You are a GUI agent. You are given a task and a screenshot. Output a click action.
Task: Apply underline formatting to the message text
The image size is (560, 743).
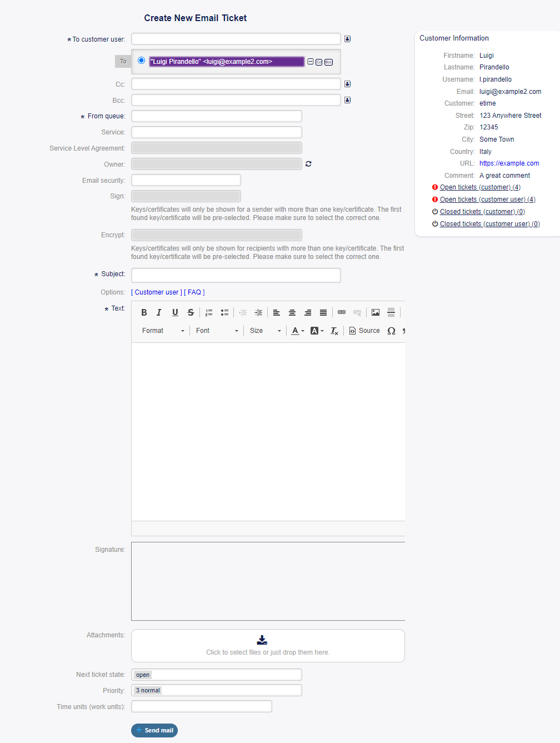(175, 312)
